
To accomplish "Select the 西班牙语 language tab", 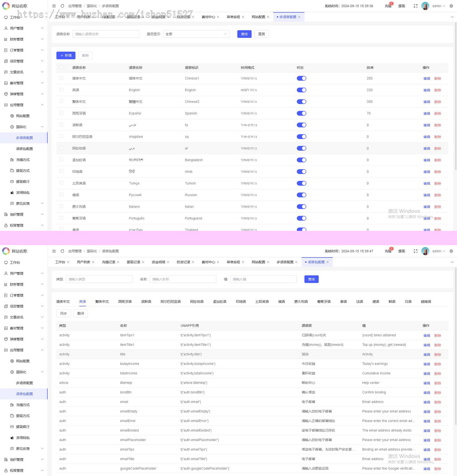I will 125,302.
